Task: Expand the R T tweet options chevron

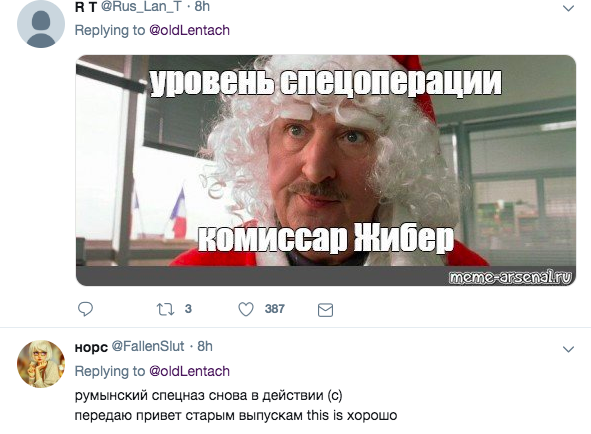Action: click(568, 8)
